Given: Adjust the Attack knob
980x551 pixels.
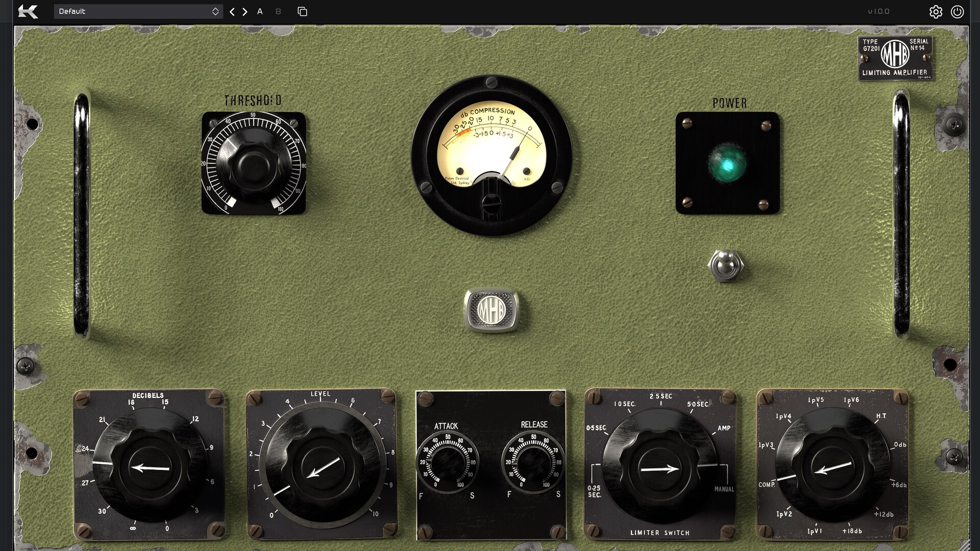Looking at the screenshot, I should 448,463.
